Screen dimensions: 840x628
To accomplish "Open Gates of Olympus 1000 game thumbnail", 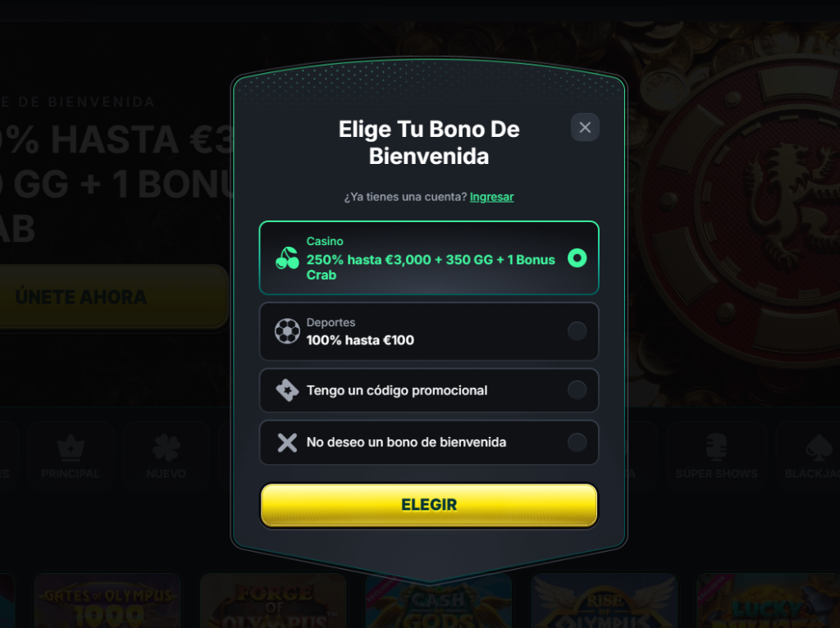I will [107, 601].
